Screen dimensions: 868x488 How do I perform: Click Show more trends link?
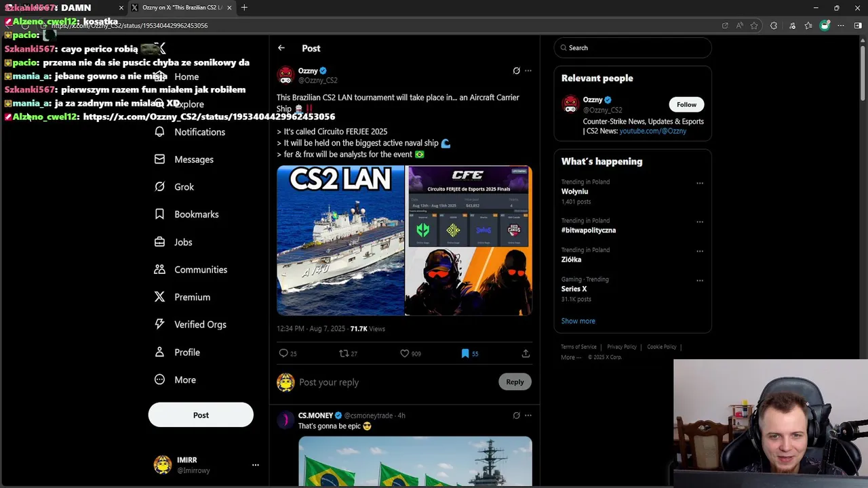click(578, 321)
